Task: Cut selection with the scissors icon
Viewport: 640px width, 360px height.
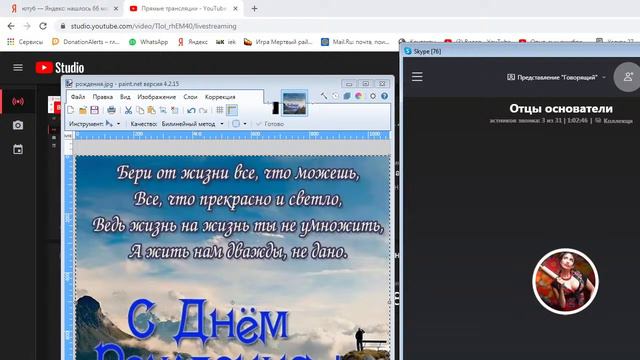Action: click(x=128, y=110)
